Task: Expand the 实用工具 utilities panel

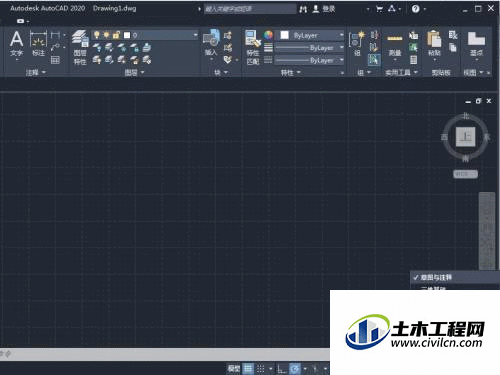Action: pos(401,72)
